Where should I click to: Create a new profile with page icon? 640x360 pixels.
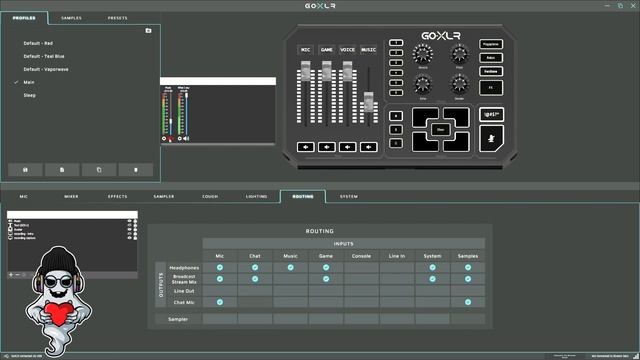click(62, 170)
